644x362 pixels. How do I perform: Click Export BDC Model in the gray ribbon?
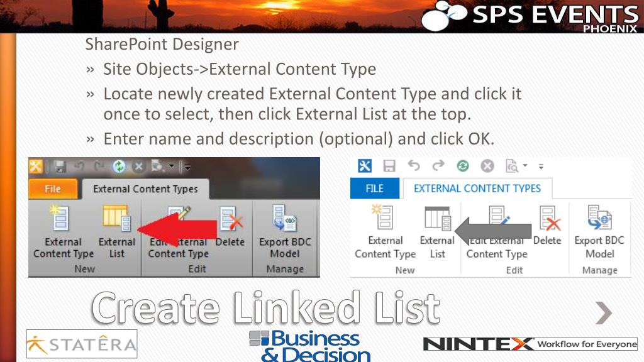pos(285,232)
